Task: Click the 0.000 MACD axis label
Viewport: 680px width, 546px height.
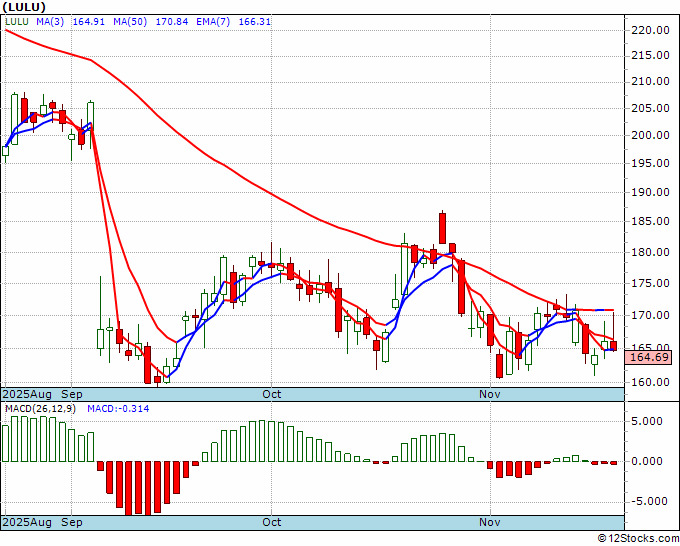Action: pyautogui.click(x=647, y=461)
